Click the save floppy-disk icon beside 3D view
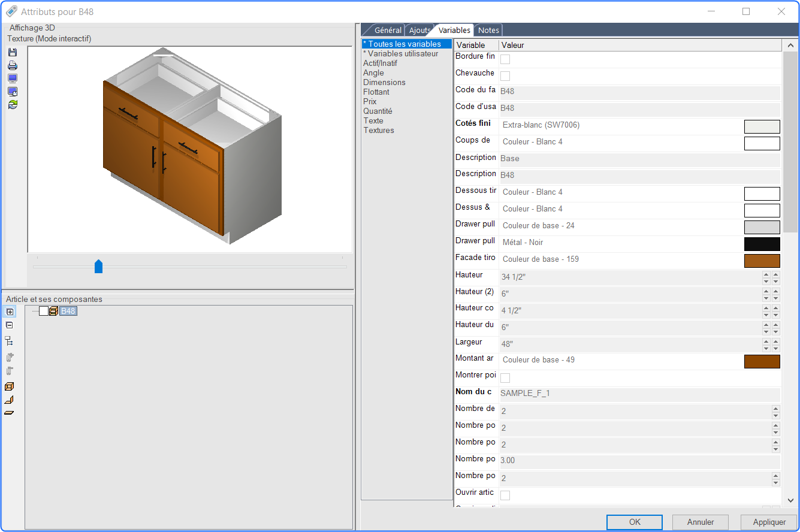The image size is (800, 532). click(13, 53)
